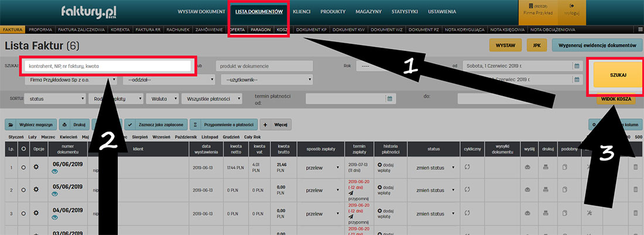644x235 pixels.
Task: Open the '--użytkownik--' dropdown
Action: click(266, 79)
